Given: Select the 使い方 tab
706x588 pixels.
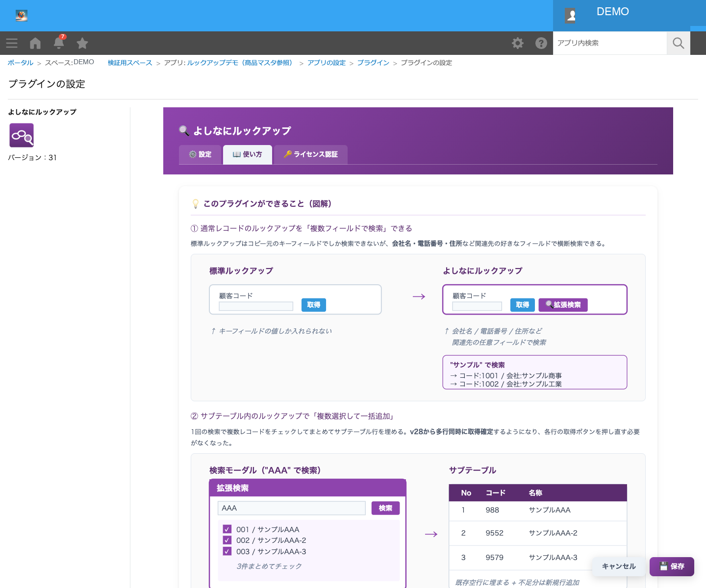Looking at the screenshot, I should click(248, 154).
